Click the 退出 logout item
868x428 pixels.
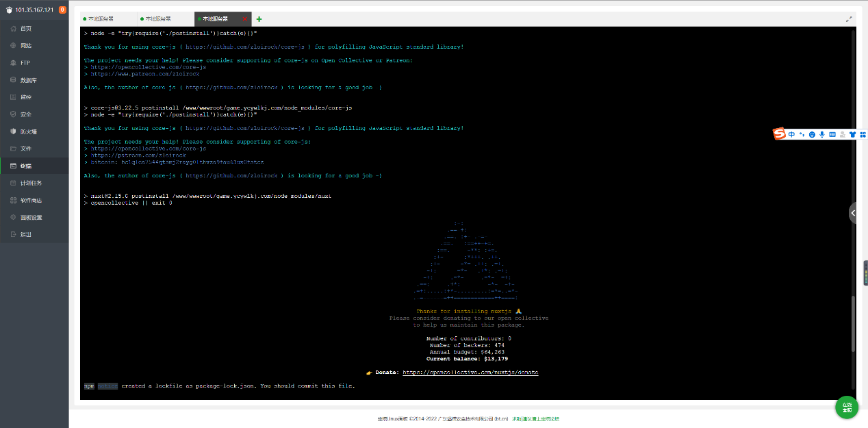(x=26, y=234)
